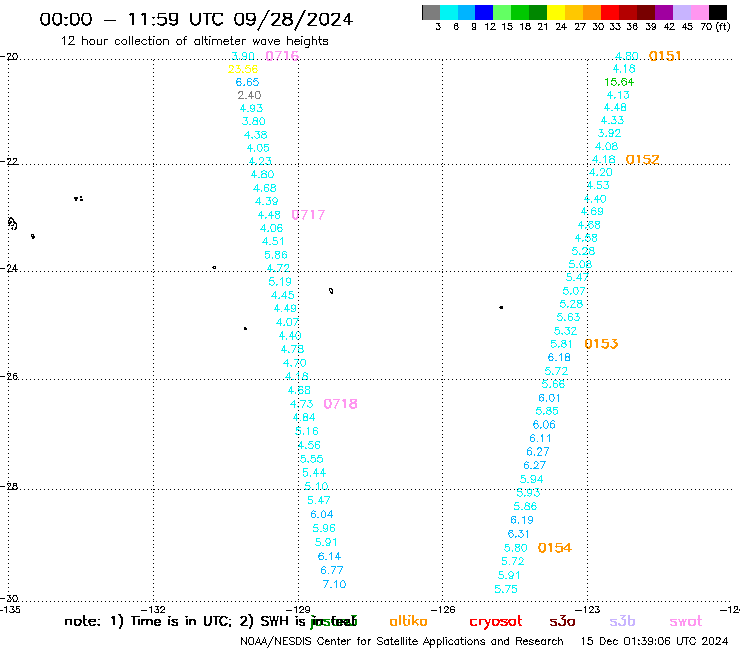Viewport: 740px width, 650px height.
Task: Select the gray 2.40 wave height value
Action: point(249,95)
